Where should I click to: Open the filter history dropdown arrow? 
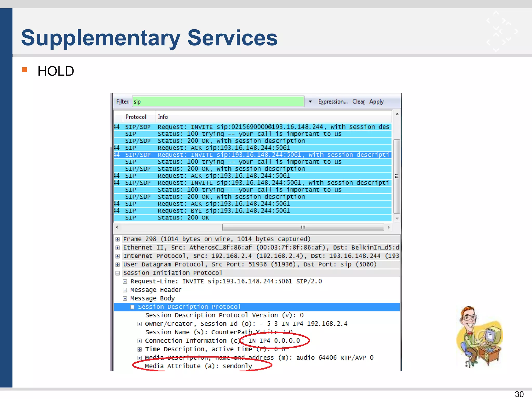(310, 102)
